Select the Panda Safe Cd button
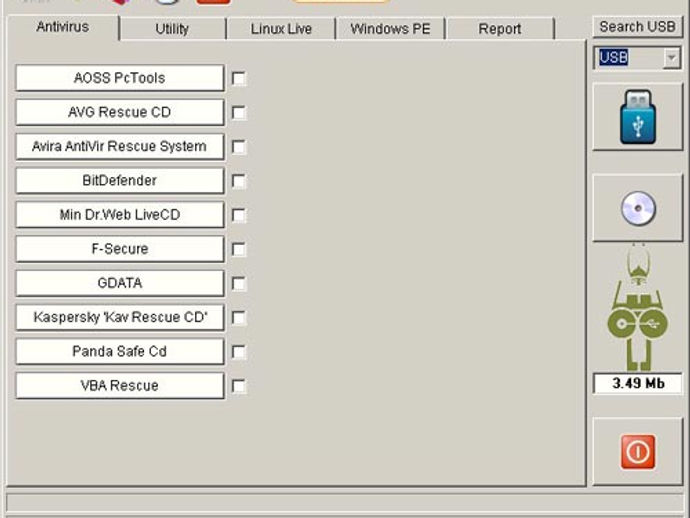Viewport: 690px width, 518px height. (x=120, y=351)
